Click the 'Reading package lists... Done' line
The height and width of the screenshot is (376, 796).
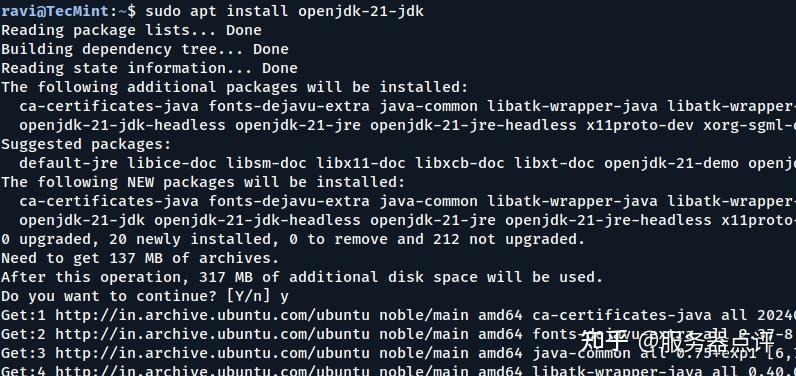[x=131, y=30]
